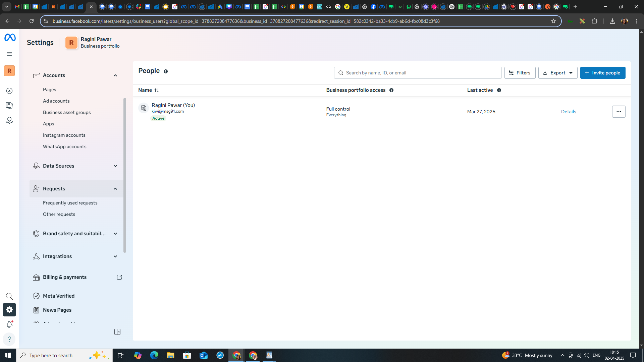Click the notifications bell icon
Viewport: 644px width, 362px height.
9,324
